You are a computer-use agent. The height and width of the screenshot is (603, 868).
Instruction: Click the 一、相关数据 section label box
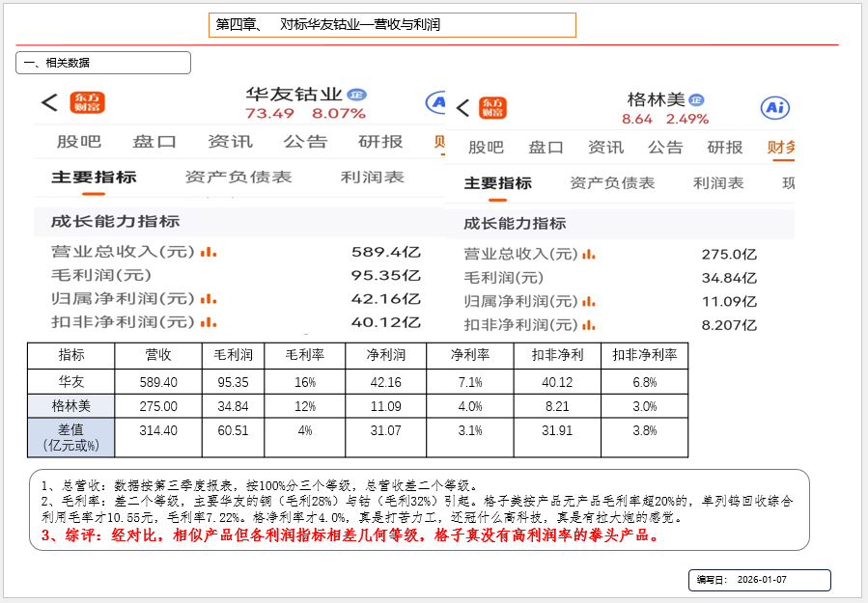click(x=103, y=63)
